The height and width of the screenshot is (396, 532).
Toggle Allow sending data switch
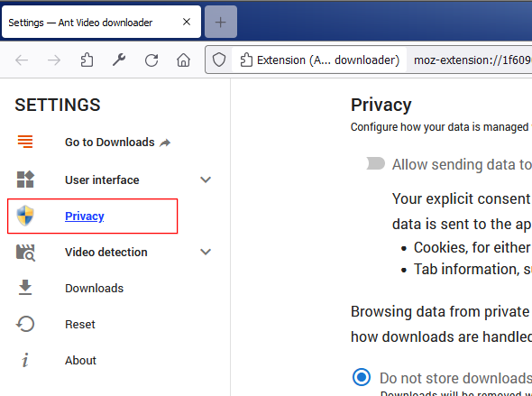(376, 163)
